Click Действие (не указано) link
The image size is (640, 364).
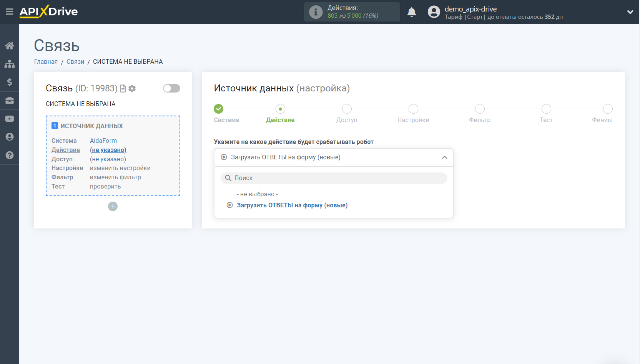(x=108, y=150)
